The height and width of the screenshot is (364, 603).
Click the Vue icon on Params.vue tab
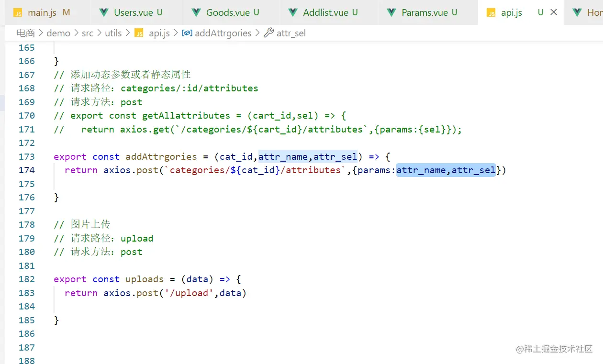point(391,12)
